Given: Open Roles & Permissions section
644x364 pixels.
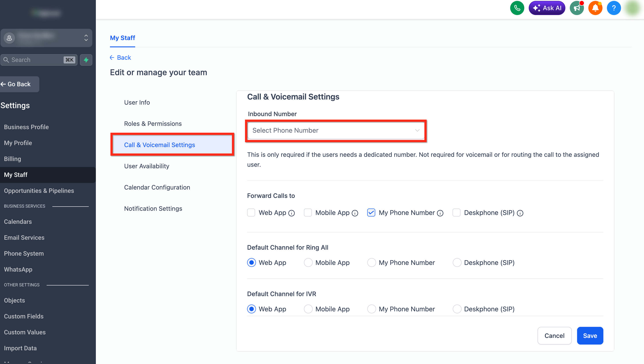Looking at the screenshot, I should (x=153, y=124).
